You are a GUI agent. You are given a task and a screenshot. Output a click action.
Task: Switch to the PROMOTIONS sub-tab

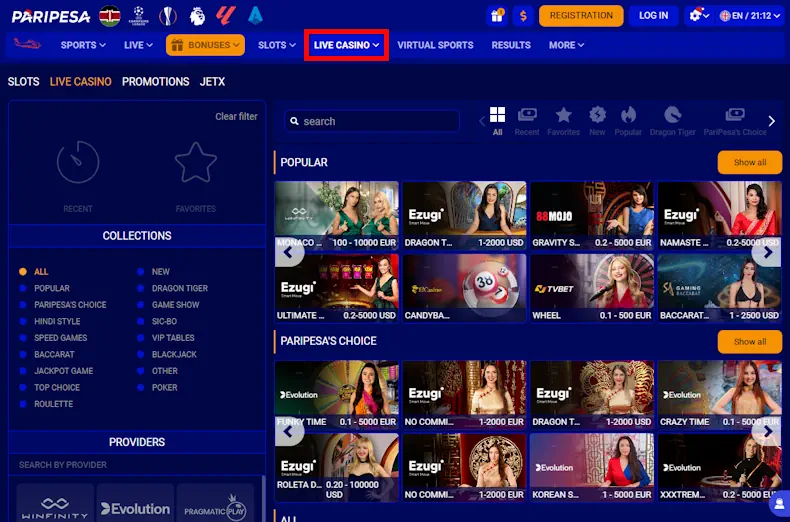click(x=156, y=82)
